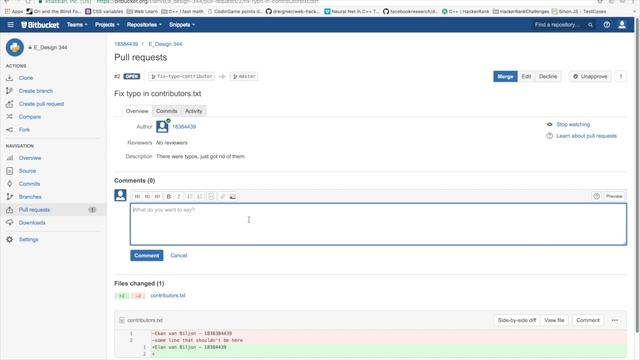Insert a code block in the comment
The width and height of the screenshot is (640, 360).
tap(211, 196)
